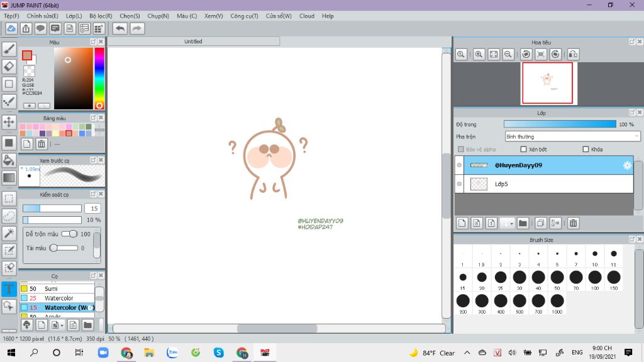Viewport: 644px width, 362px height.
Task: Open the Tệp(F) menu
Action: tap(11, 16)
